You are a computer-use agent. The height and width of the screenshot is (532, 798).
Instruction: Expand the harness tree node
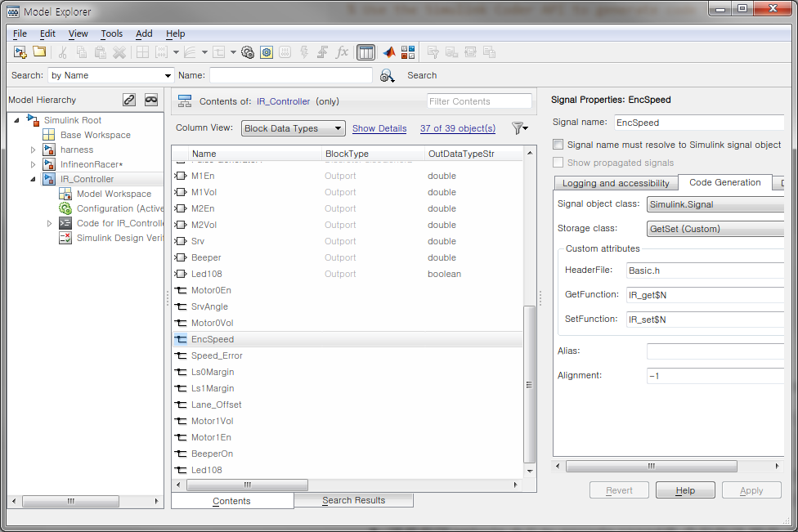point(33,150)
